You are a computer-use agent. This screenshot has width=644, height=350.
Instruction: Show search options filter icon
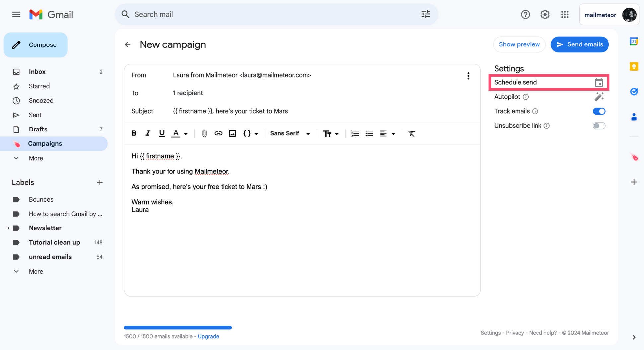click(426, 14)
